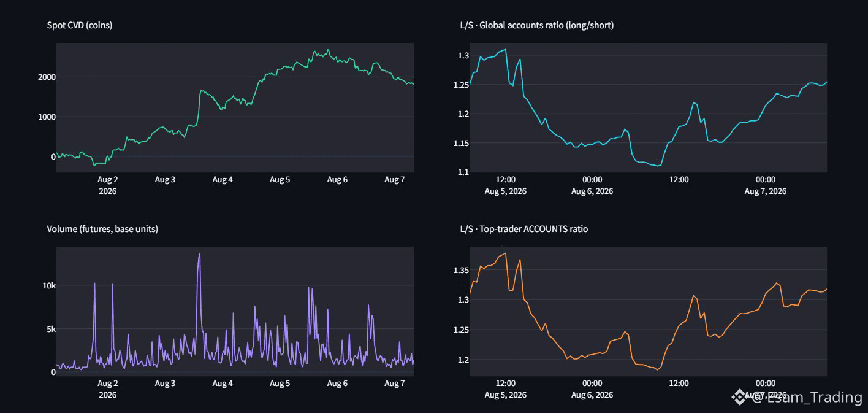This screenshot has height=413, width=868.
Task: Click 00:00 above "Aug 7, 2026" on Global accounts chart
Action: (766, 180)
